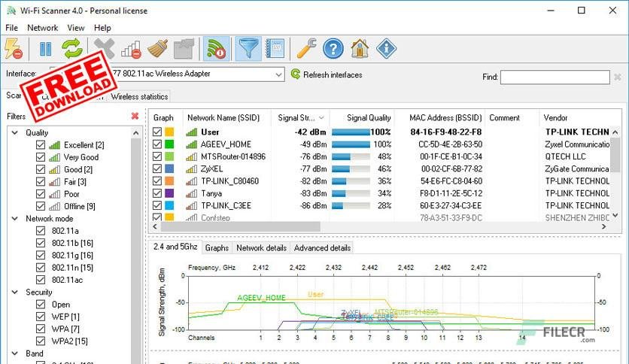Collapse the Quality filter group
Screen dimensions: 629x364
(15, 132)
